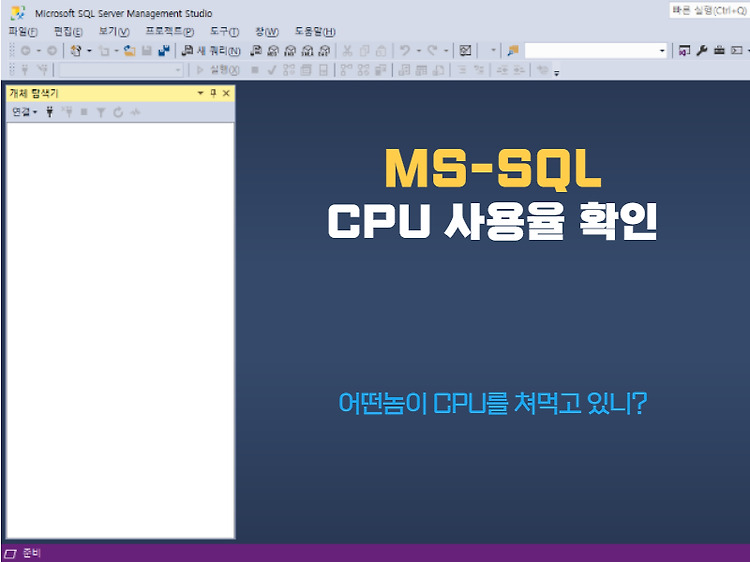Open the 보기(V) menu
The width and height of the screenshot is (750, 562).
pos(114,32)
